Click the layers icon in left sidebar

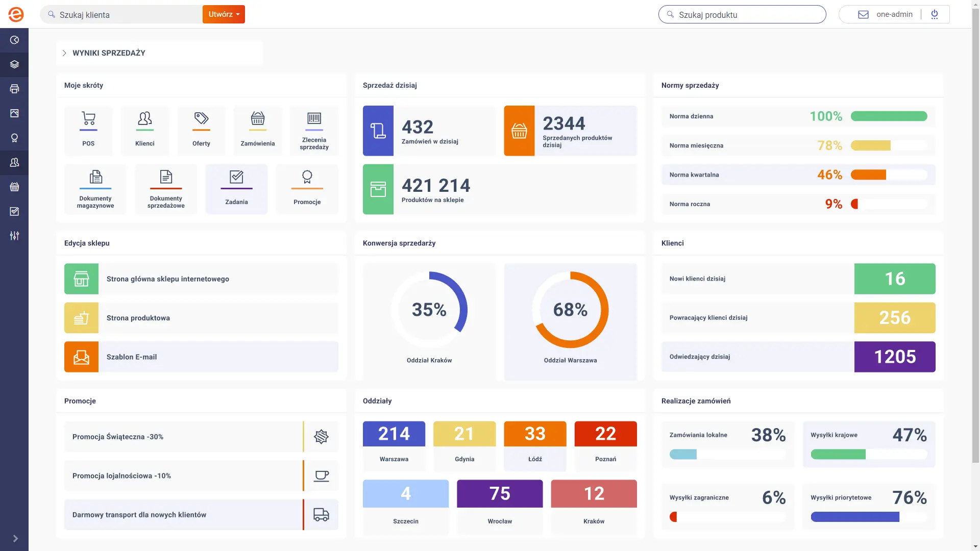coord(14,64)
